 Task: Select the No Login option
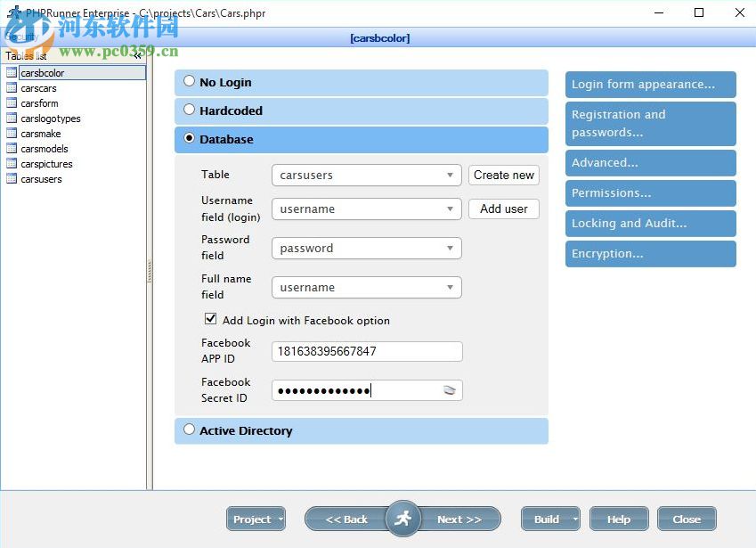[x=189, y=80]
